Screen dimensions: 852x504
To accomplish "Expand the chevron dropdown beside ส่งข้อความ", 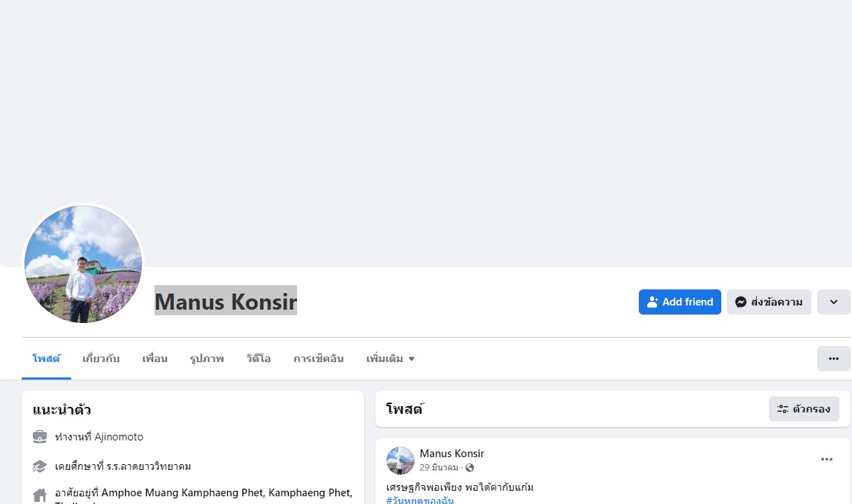I will coord(833,302).
